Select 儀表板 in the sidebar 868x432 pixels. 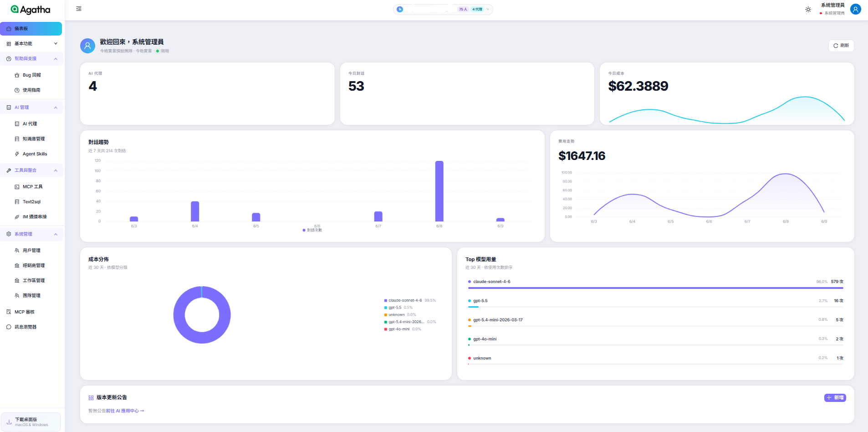pos(31,29)
